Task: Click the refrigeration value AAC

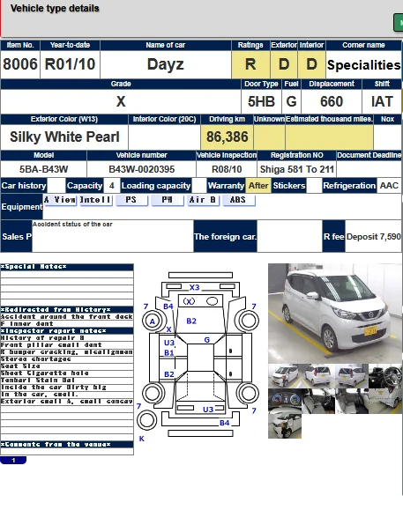Action: click(x=389, y=186)
